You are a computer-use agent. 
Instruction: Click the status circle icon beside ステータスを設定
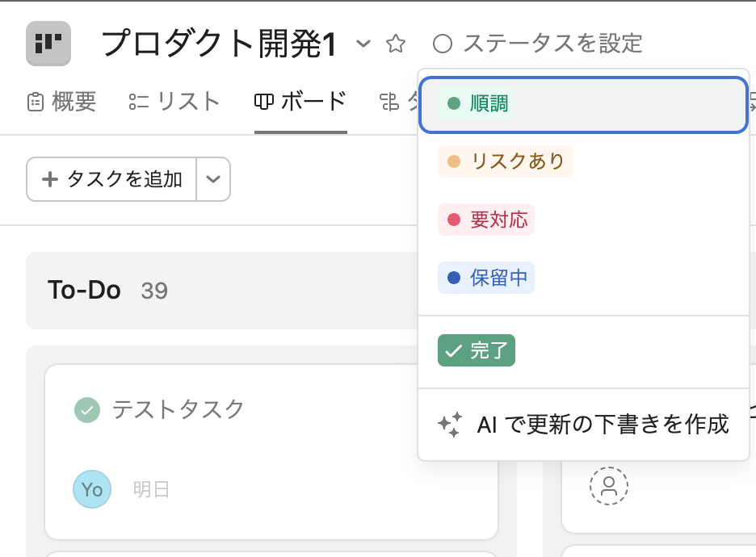443,43
